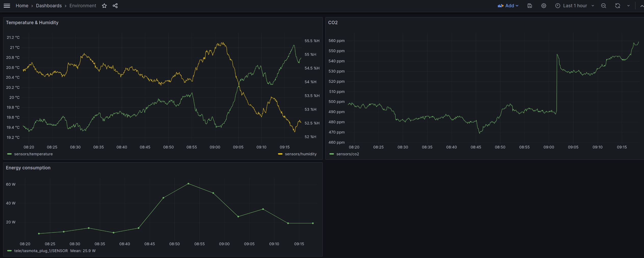Mark the Environment dashboard as favorite
Screen dimensions: 644x258
coord(104,6)
